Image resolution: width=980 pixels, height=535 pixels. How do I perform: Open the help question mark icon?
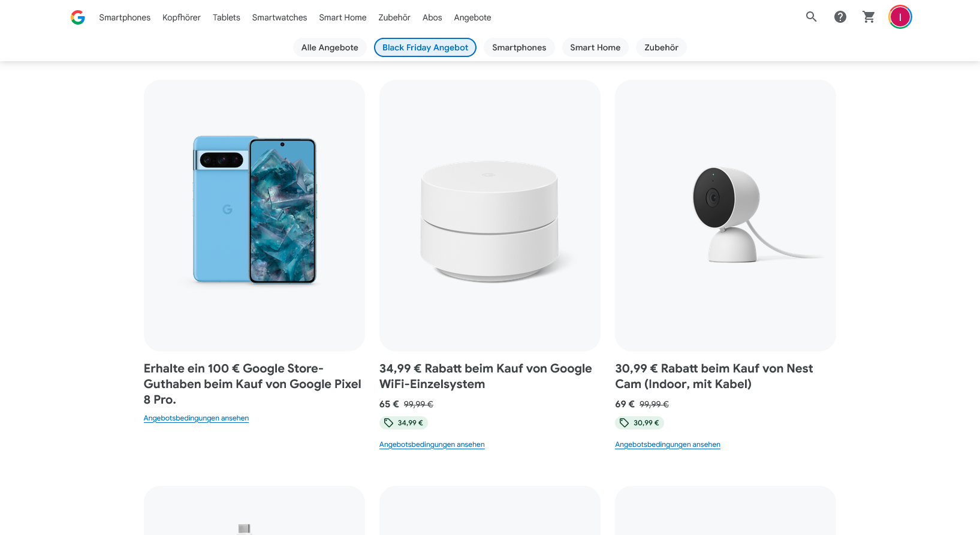(840, 17)
